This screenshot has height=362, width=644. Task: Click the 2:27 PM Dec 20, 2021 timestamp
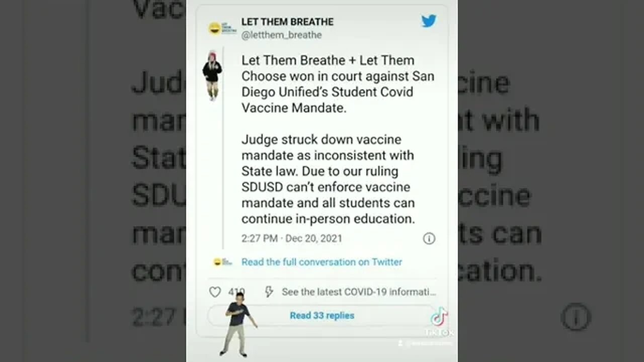click(292, 238)
